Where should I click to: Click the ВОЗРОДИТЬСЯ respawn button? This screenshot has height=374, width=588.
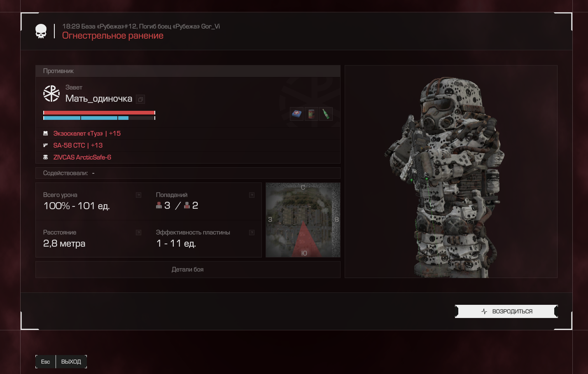(x=506, y=311)
